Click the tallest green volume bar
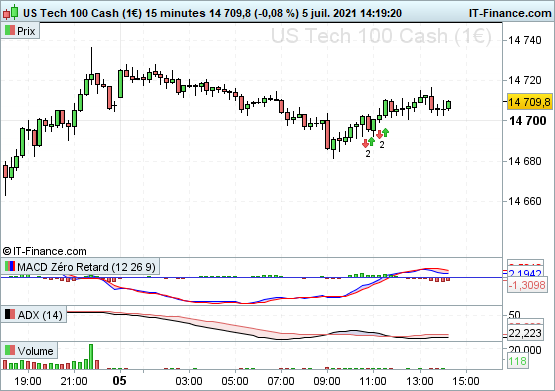Image resolution: width=555 pixels, height=391 pixels. coord(91,356)
